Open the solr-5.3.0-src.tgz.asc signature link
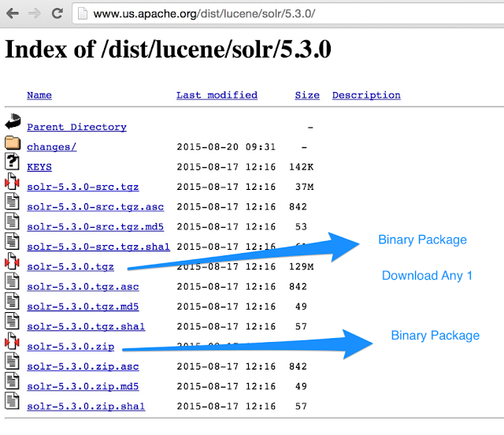 95,207
